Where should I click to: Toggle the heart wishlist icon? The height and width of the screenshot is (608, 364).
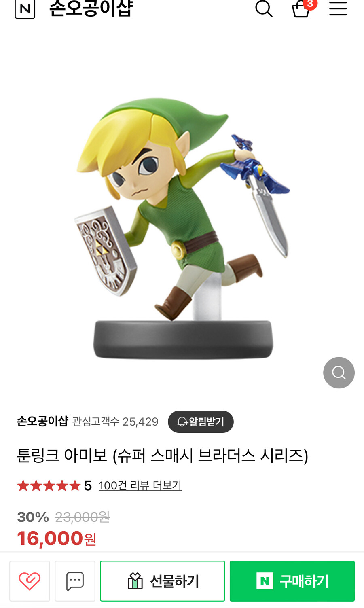coord(30,581)
